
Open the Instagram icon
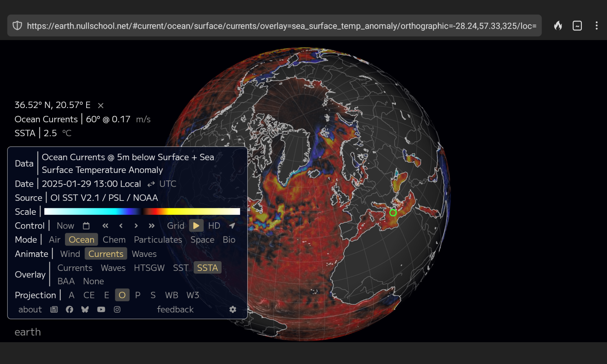point(117,309)
